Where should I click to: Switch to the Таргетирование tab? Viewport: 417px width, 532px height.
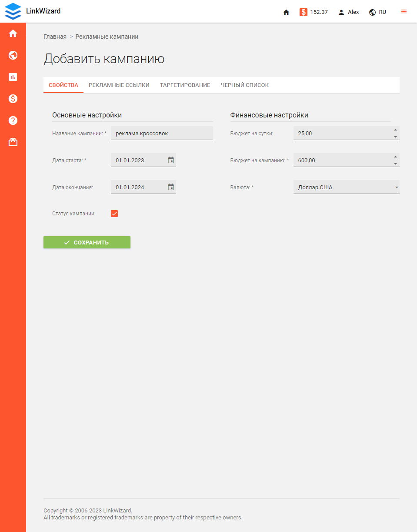[185, 85]
